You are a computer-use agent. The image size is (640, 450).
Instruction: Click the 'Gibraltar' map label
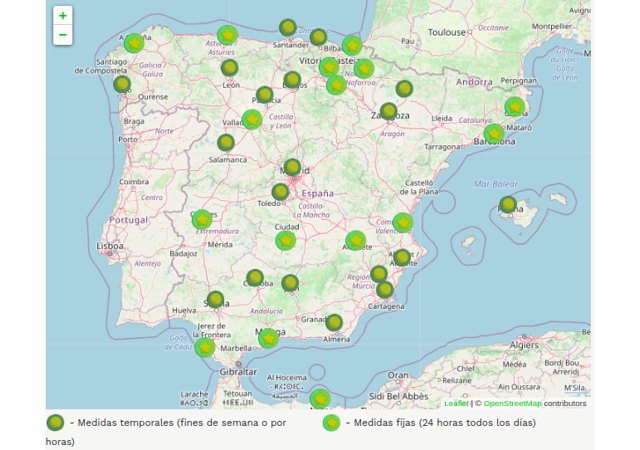pyautogui.click(x=238, y=372)
